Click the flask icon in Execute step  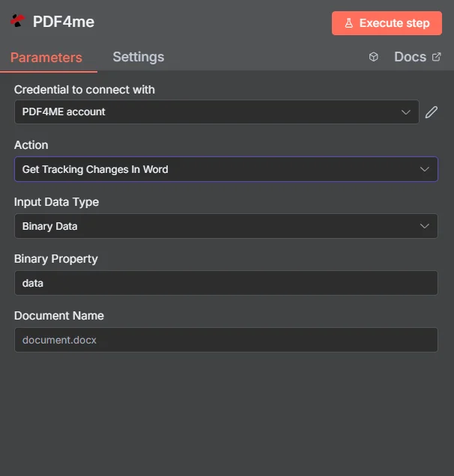[x=349, y=23]
